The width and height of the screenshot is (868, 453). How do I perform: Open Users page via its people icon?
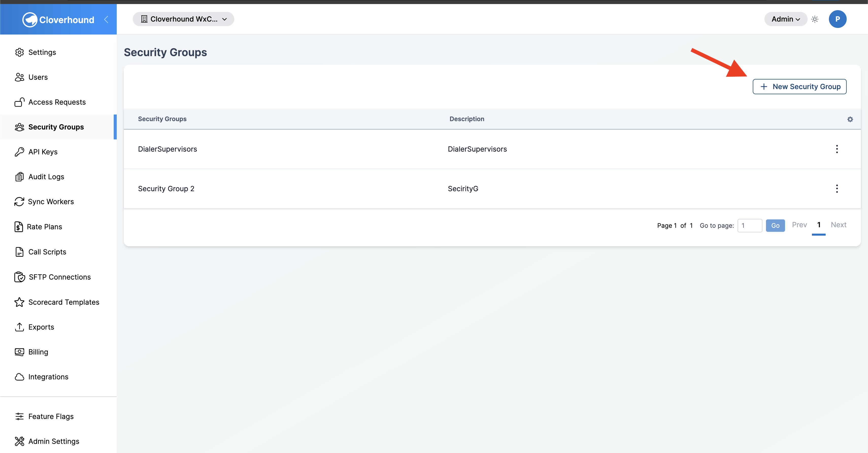(x=20, y=77)
